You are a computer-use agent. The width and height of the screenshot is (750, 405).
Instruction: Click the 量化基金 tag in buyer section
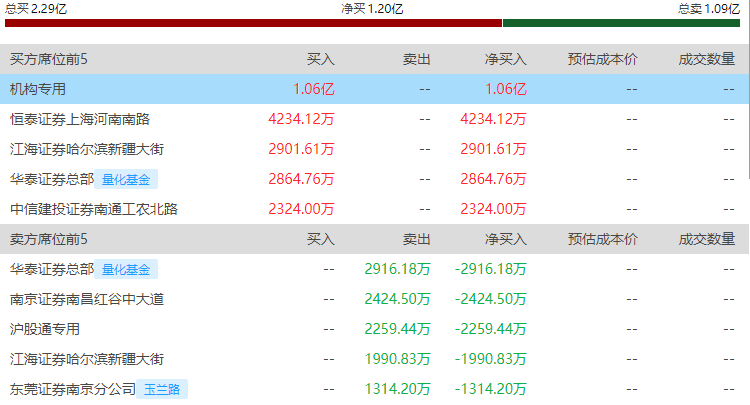pos(127,180)
